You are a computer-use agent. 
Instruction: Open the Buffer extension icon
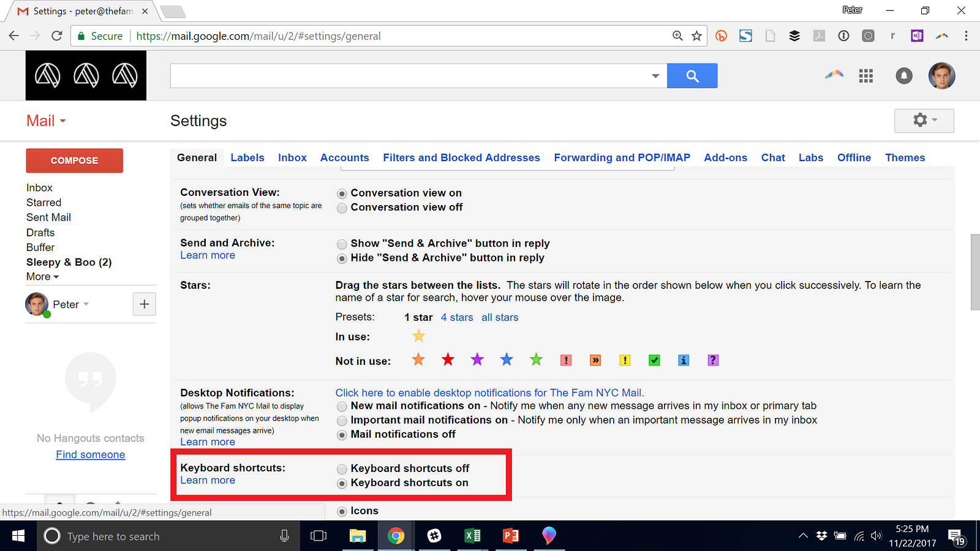coord(794,36)
